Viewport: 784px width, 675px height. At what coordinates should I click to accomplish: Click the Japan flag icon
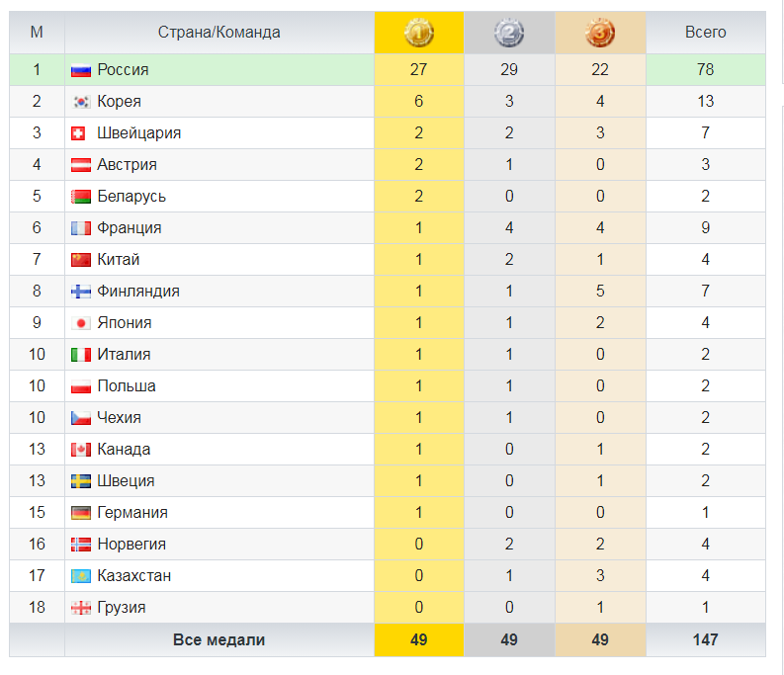click(81, 323)
